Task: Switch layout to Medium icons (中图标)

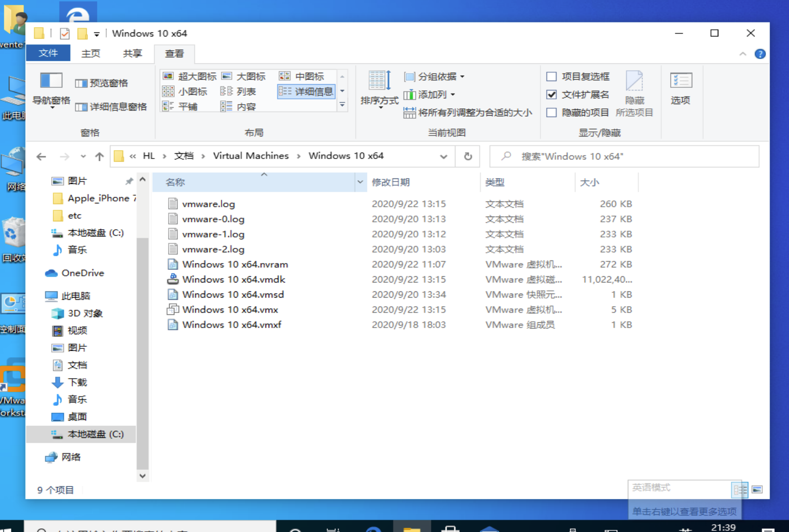Action: coord(302,76)
